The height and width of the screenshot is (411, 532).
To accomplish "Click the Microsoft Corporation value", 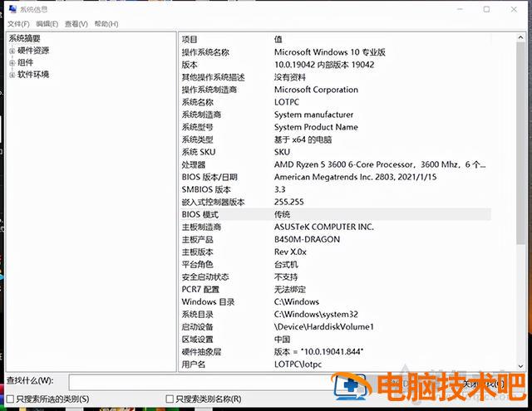I will [x=316, y=90].
